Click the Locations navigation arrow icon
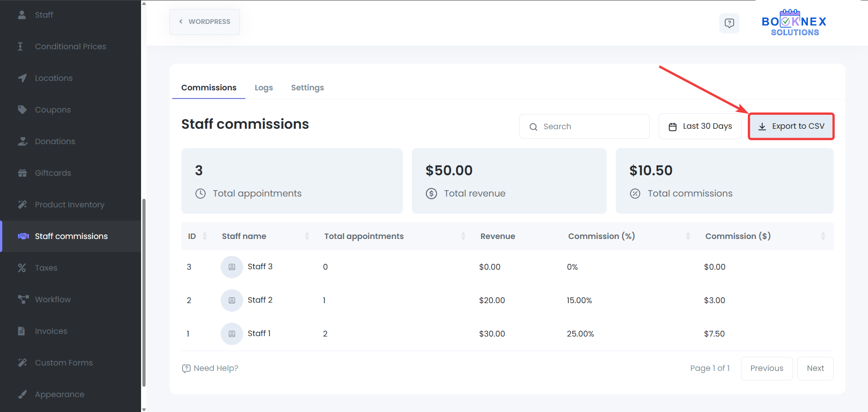Screen dimensions: 868x412 click(x=22, y=78)
